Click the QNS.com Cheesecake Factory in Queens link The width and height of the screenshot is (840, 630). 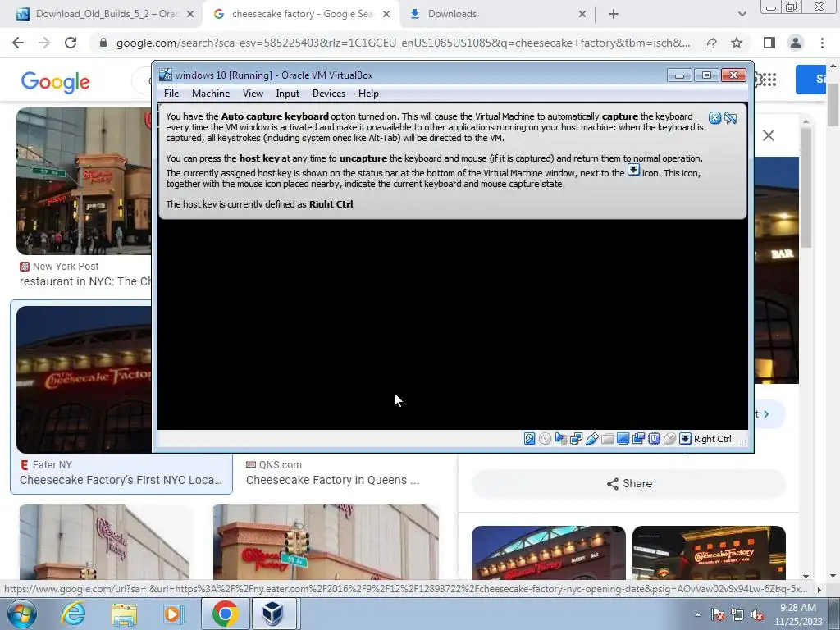click(332, 480)
